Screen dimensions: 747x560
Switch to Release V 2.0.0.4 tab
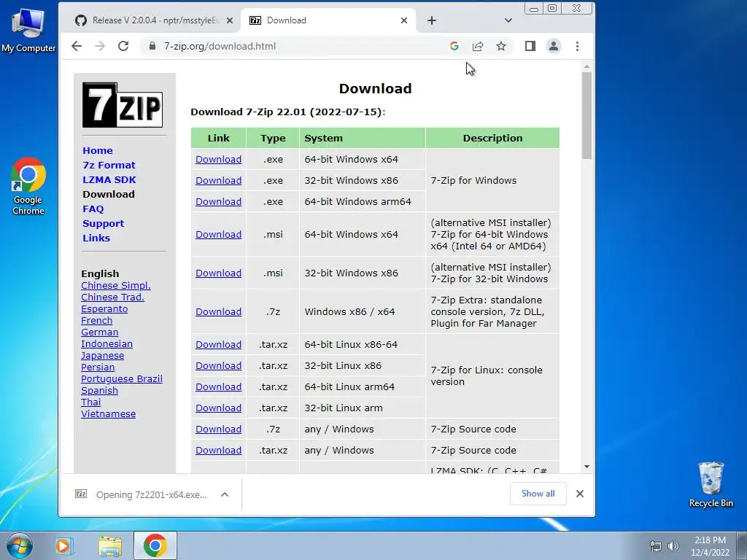[155, 20]
